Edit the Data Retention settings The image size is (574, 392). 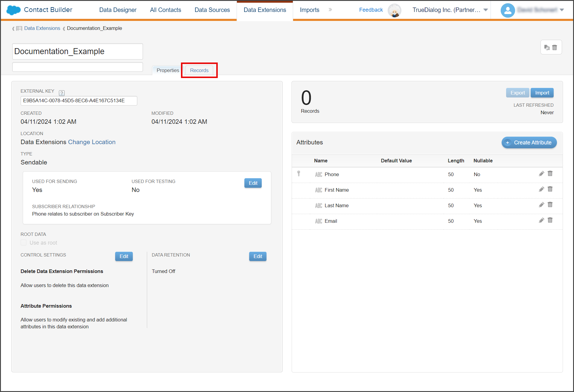pos(258,256)
